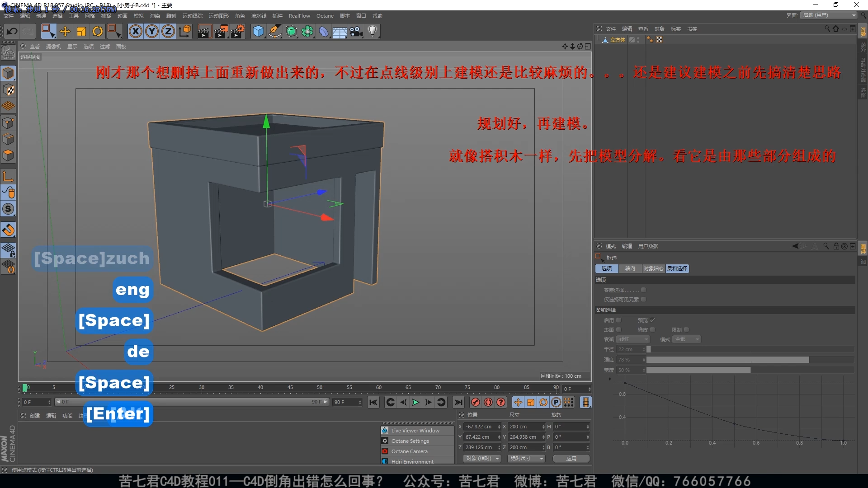Toggle 仅选择可见元素 checkbox
This screenshot has width=868, height=488.
tap(643, 300)
